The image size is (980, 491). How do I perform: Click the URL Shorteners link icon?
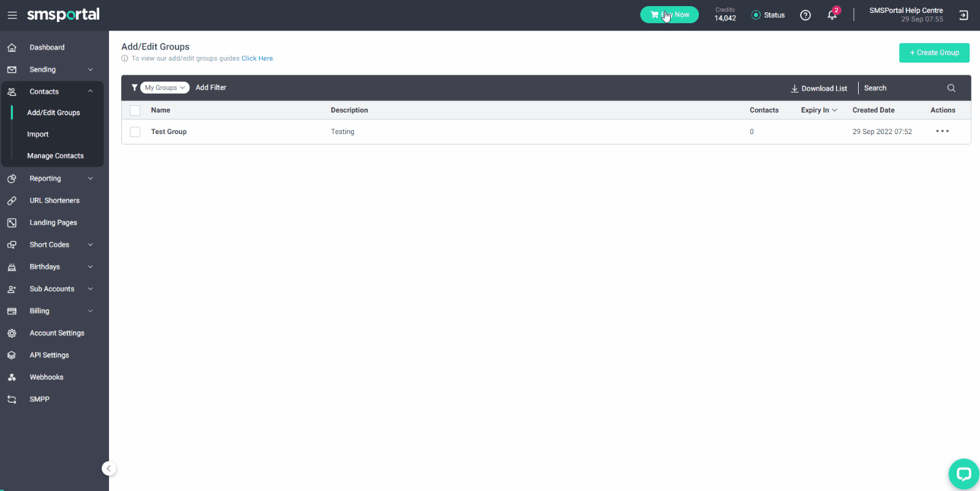click(x=12, y=201)
